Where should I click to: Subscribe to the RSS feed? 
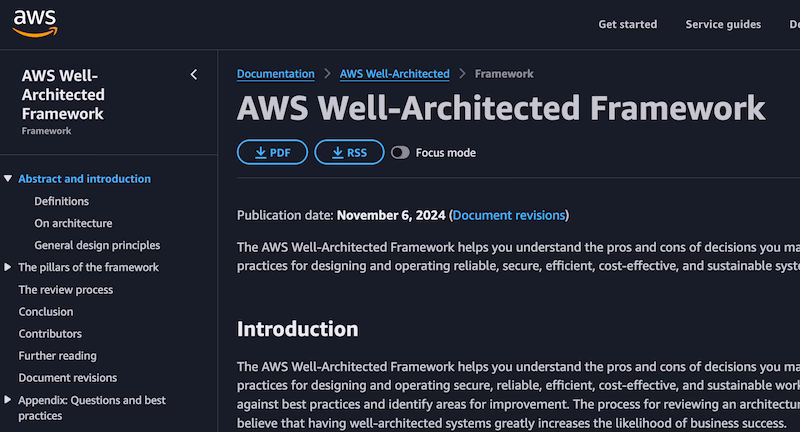349,152
